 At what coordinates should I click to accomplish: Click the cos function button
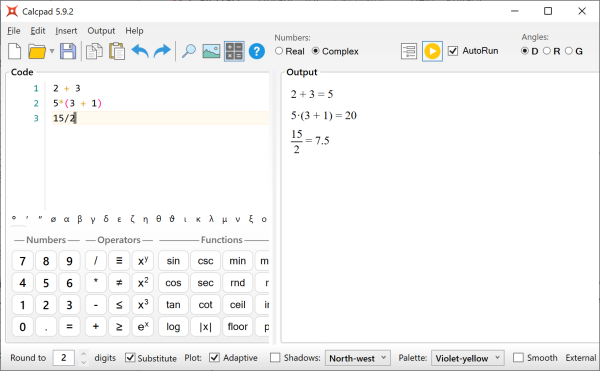pyautogui.click(x=173, y=283)
